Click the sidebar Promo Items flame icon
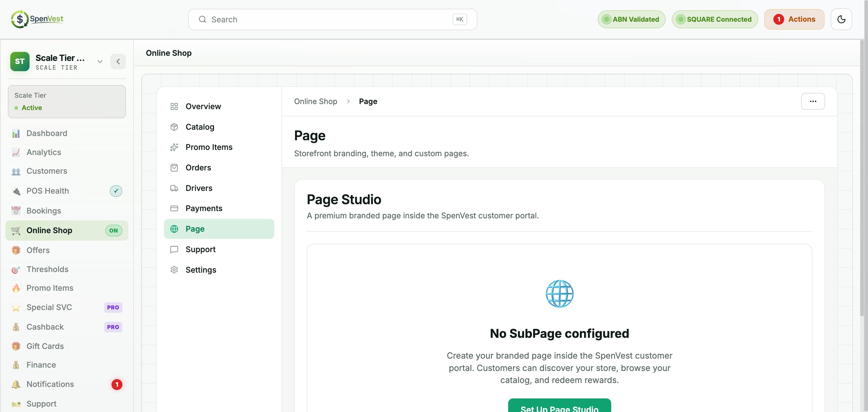Image resolution: width=868 pixels, height=412 pixels. coord(16,288)
